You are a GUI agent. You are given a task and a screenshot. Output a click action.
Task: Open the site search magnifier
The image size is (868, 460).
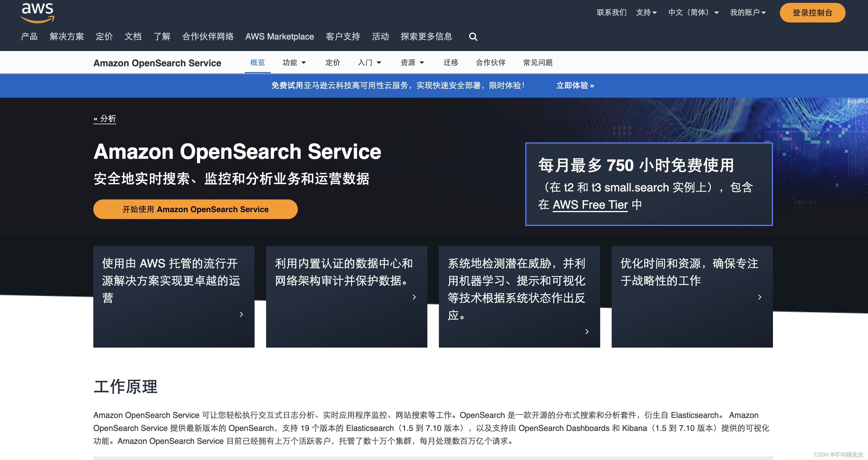point(473,37)
